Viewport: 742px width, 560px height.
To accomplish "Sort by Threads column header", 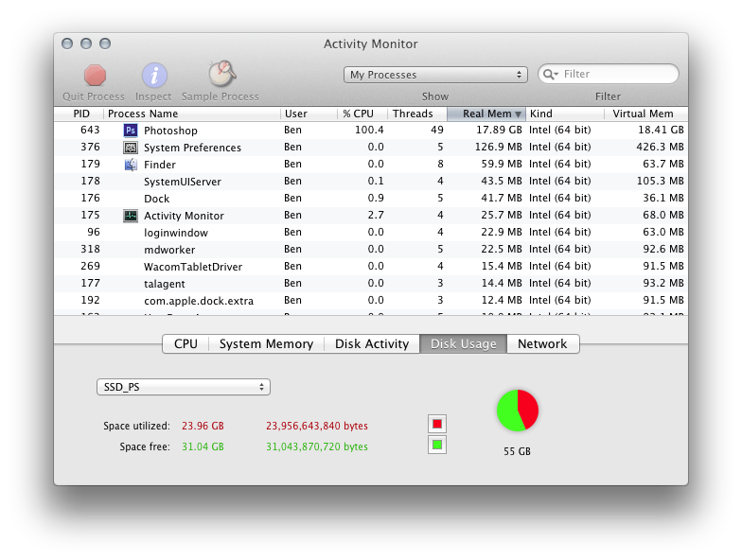I will tap(416, 114).
